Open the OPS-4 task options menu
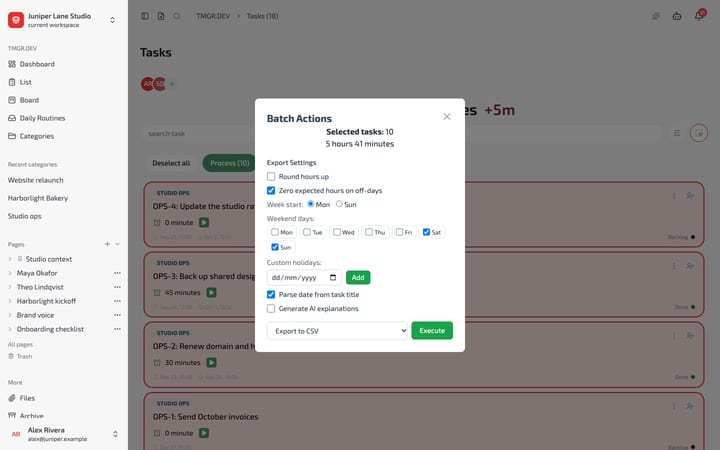Screen dimensions: 720x450 tap(674, 196)
